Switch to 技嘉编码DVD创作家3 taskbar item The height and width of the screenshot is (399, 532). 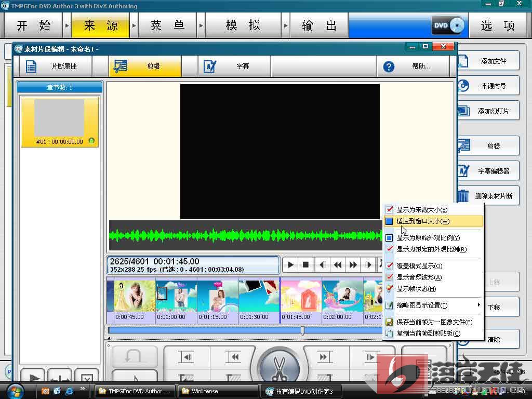coord(301,391)
